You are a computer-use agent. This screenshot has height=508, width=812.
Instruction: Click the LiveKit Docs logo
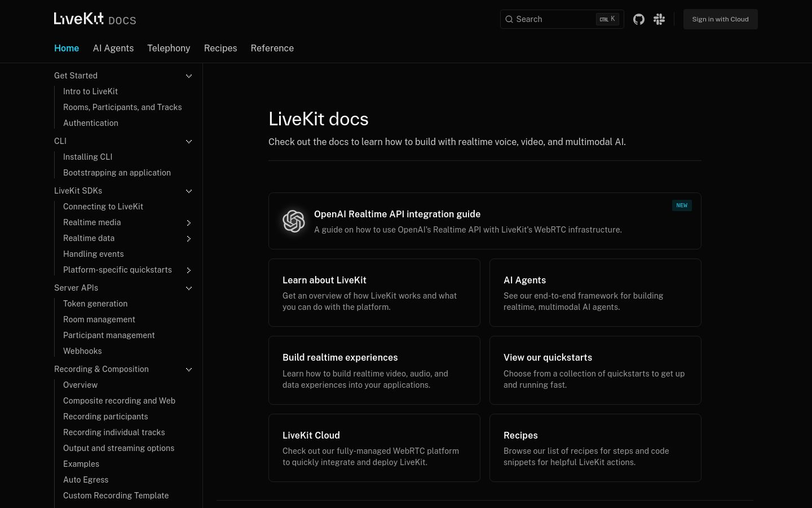tap(95, 19)
